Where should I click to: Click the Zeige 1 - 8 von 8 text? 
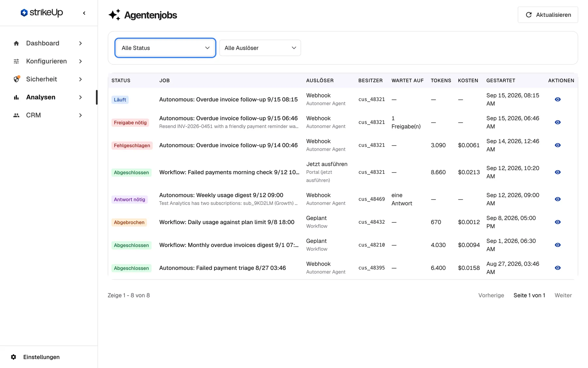point(129,295)
